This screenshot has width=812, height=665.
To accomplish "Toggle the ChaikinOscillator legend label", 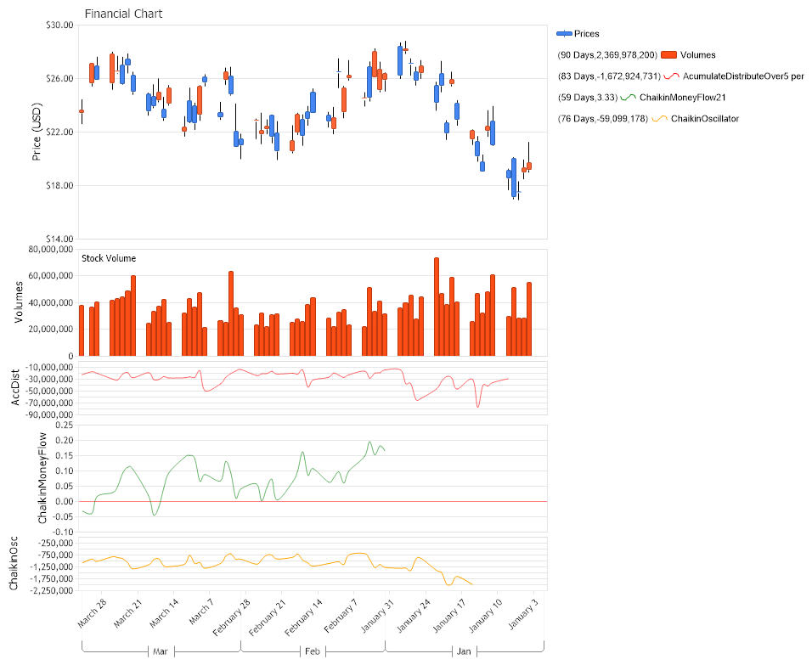I will pos(705,119).
